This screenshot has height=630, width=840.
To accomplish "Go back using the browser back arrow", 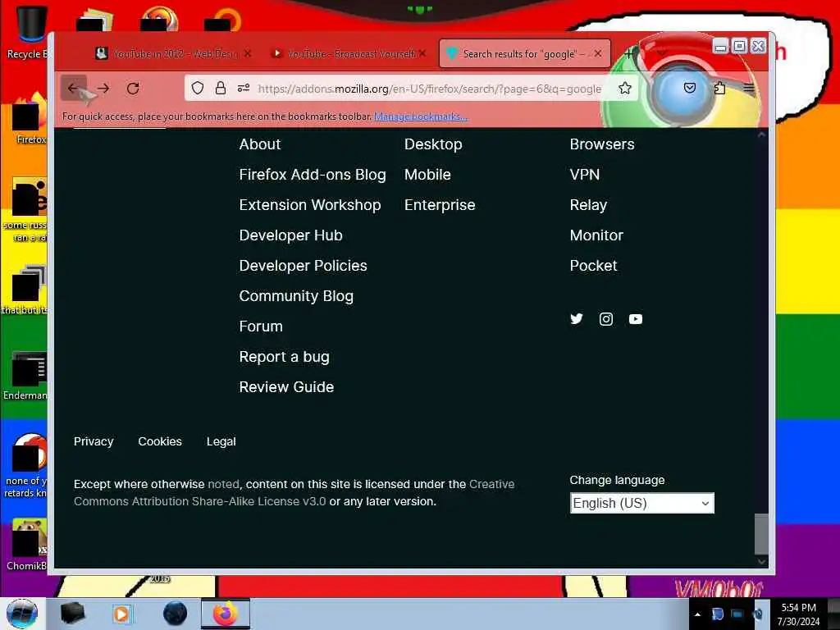I will [x=73, y=89].
